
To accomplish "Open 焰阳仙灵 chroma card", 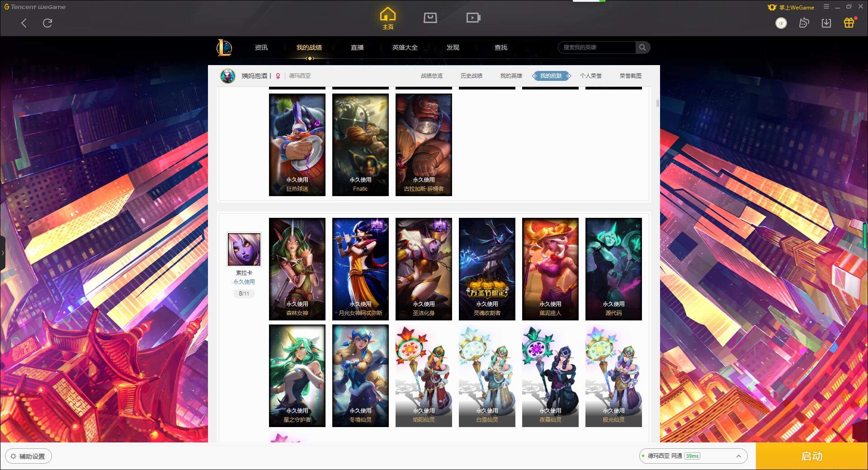I will pyautogui.click(x=424, y=376).
